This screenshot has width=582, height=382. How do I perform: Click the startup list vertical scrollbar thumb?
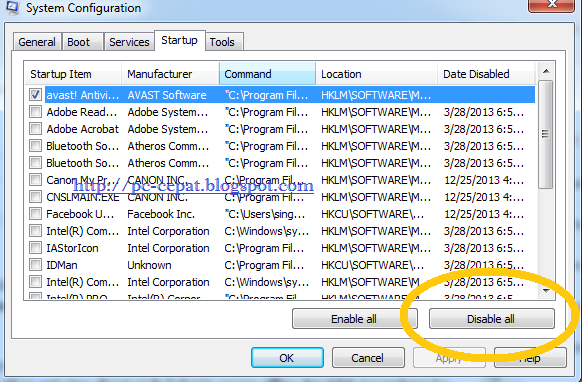tap(546, 134)
